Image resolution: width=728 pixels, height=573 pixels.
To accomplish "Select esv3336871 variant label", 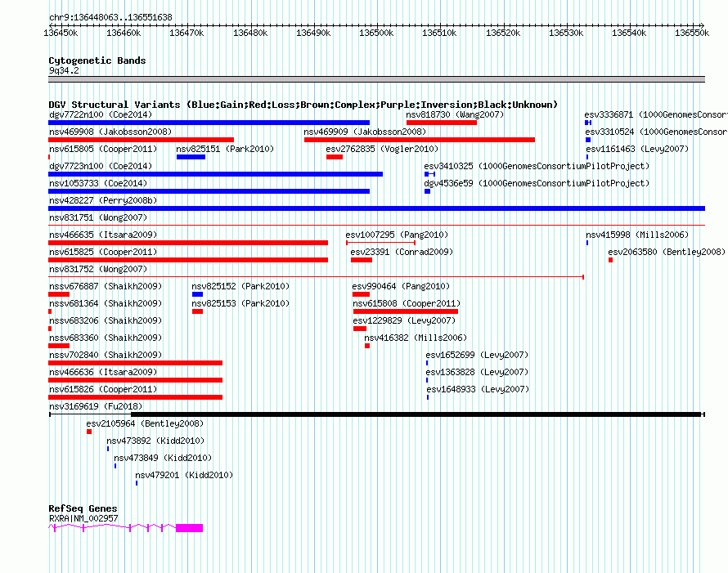I will pyautogui.click(x=656, y=114).
